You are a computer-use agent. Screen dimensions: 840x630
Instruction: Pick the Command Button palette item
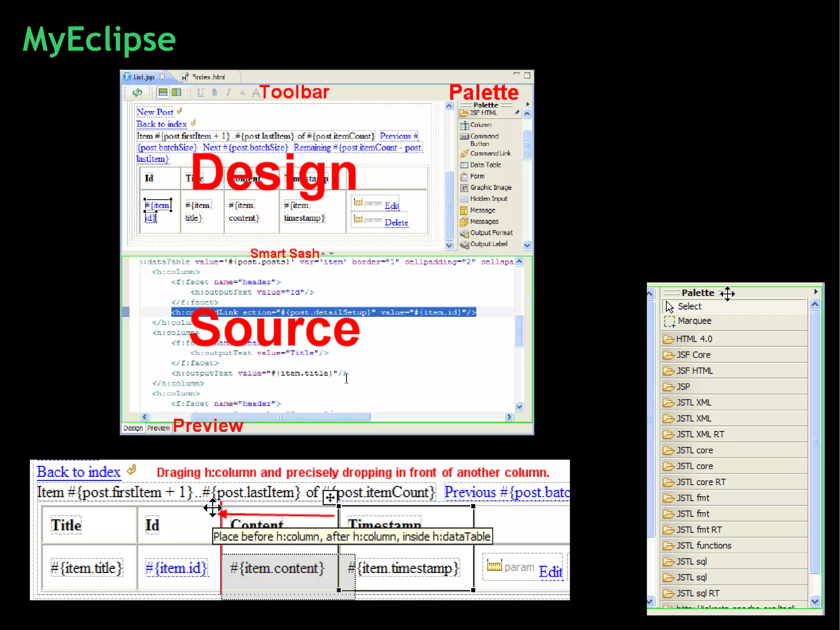click(479, 140)
